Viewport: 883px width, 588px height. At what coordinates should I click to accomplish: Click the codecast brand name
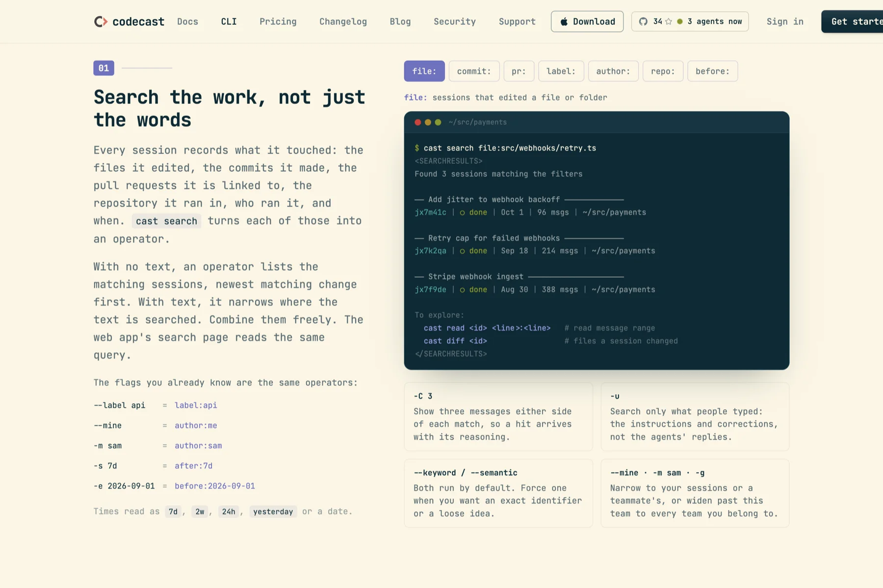pos(138,22)
